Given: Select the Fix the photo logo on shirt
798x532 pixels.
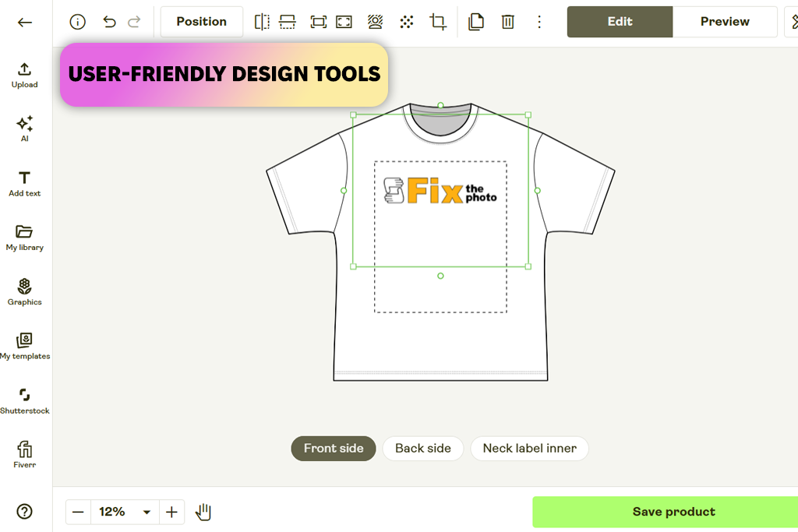Looking at the screenshot, I should point(440,191).
